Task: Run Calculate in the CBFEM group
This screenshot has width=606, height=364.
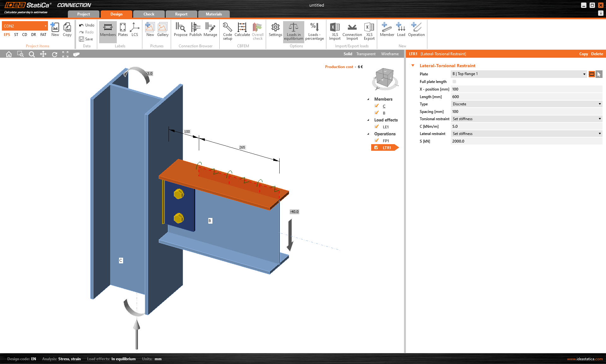Action: click(242, 31)
